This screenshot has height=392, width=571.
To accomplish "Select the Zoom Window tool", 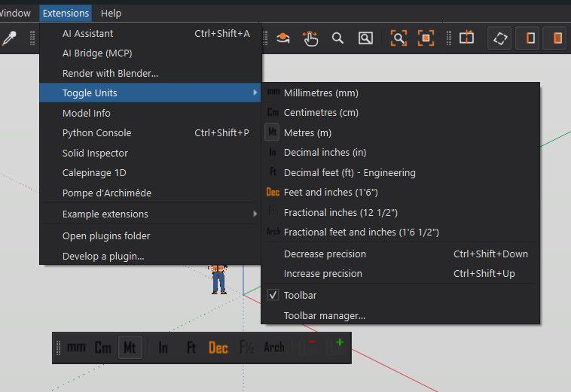I will pyautogui.click(x=365, y=38).
